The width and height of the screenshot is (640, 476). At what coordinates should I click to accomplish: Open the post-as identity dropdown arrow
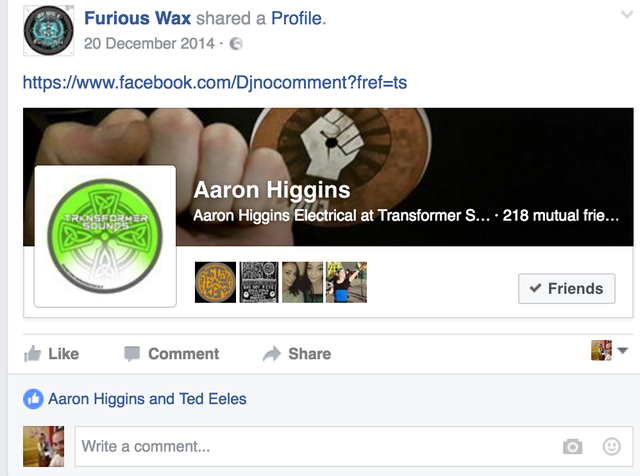pyautogui.click(x=622, y=350)
